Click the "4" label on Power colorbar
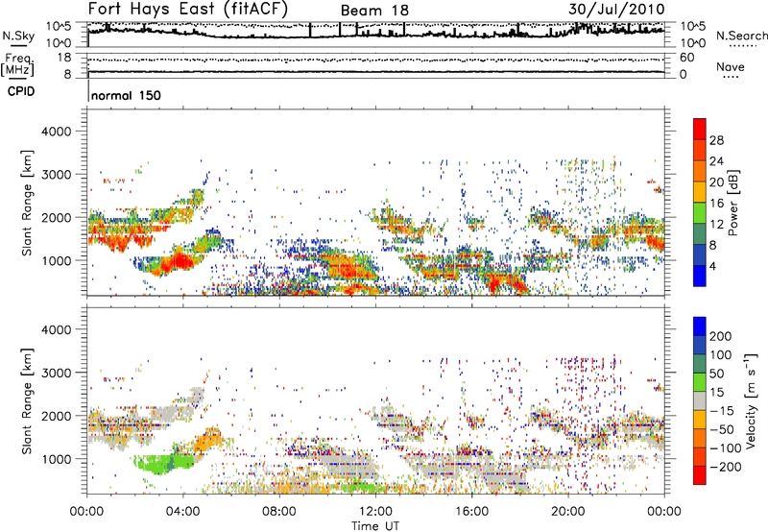Viewport: 768px width, 532px height. pyautogui.click(x=712, y=266)
